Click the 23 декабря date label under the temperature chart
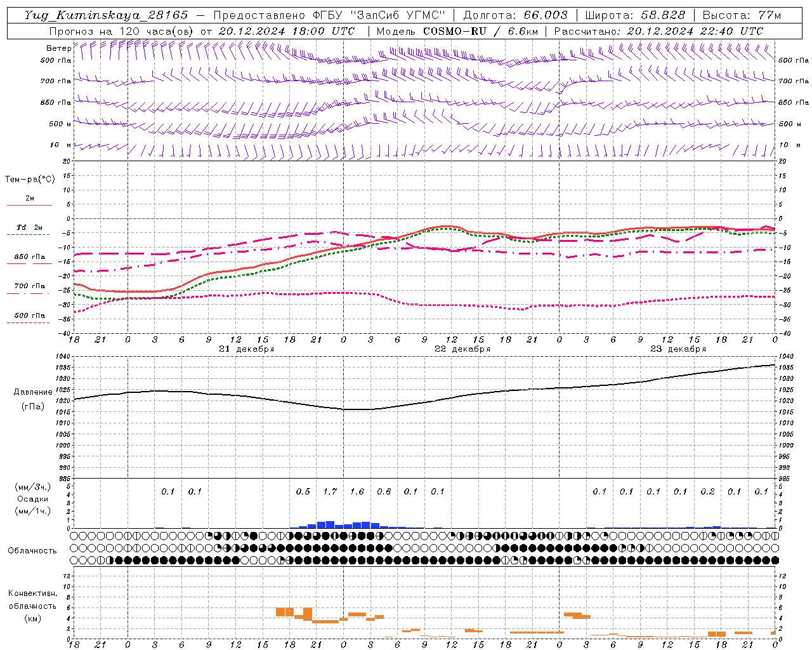Viewport: 812px width, 650px height. (x=678, y=348)
